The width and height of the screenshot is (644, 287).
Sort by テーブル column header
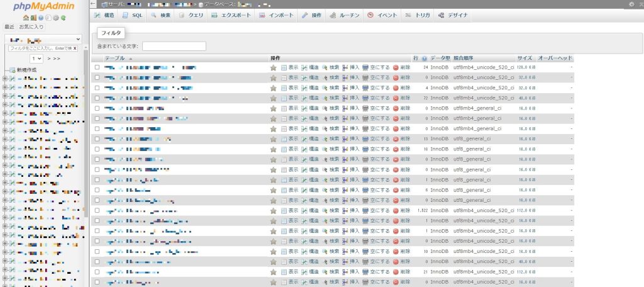click(116, 59)
